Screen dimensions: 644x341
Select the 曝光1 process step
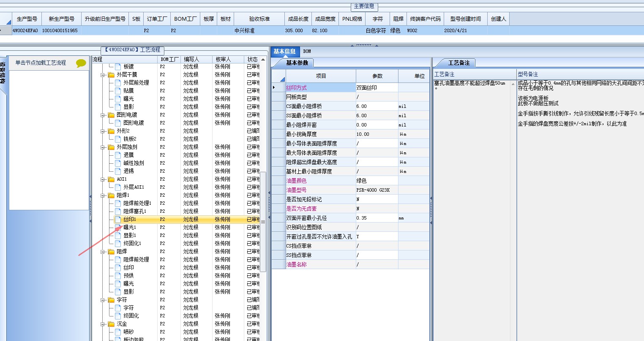tap(130, 227)
